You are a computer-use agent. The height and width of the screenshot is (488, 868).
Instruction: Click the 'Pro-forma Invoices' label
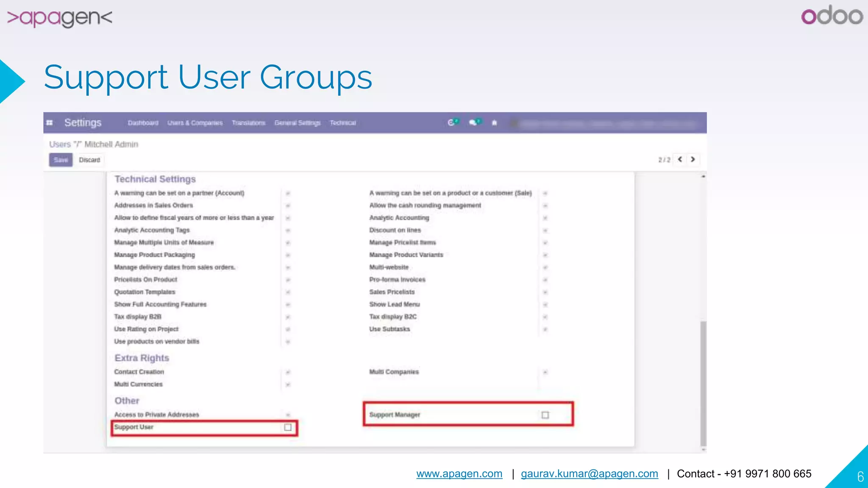(x=397, y=280)
